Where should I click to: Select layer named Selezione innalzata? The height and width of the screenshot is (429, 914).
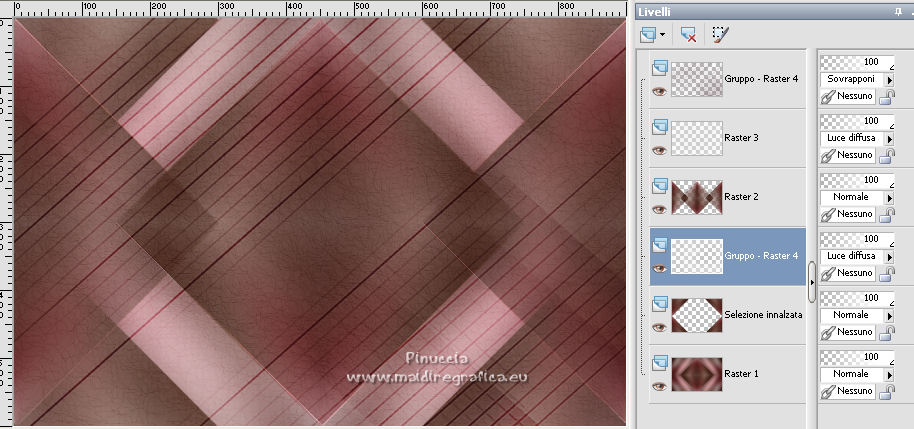point(764,315)
